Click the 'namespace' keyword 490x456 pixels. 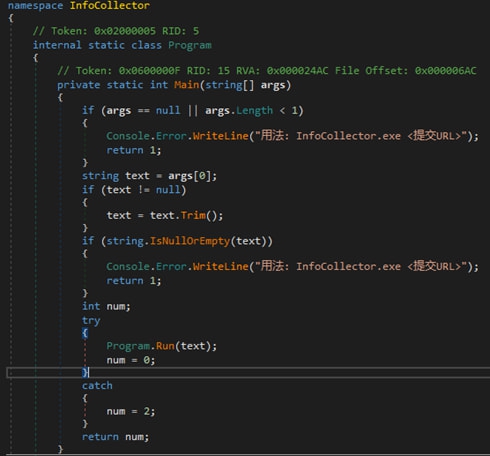(x=35, y=6)
